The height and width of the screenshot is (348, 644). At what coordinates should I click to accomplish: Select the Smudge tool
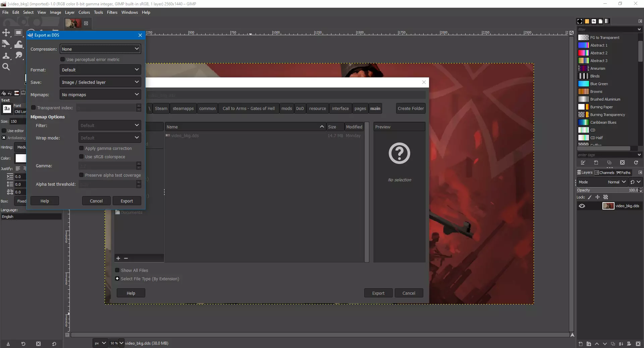click(19, 55)
